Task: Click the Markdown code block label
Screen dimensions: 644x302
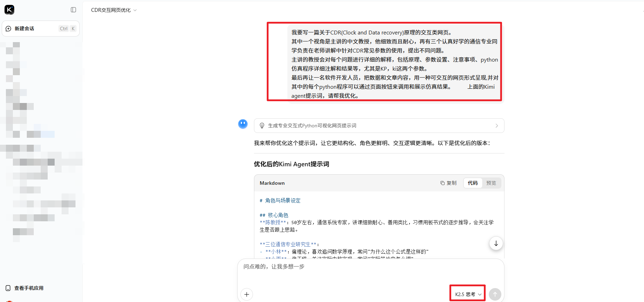Action: [272, 183]
